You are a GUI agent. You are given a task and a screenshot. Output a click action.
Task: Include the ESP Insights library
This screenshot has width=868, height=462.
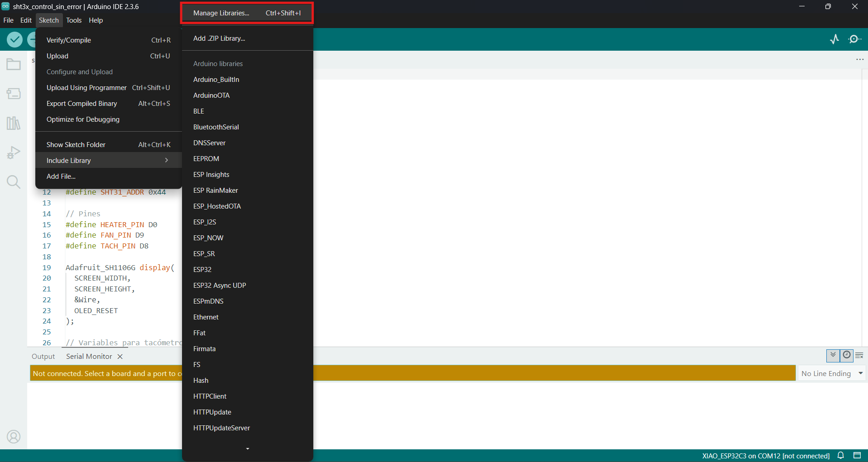coord(247,175)
